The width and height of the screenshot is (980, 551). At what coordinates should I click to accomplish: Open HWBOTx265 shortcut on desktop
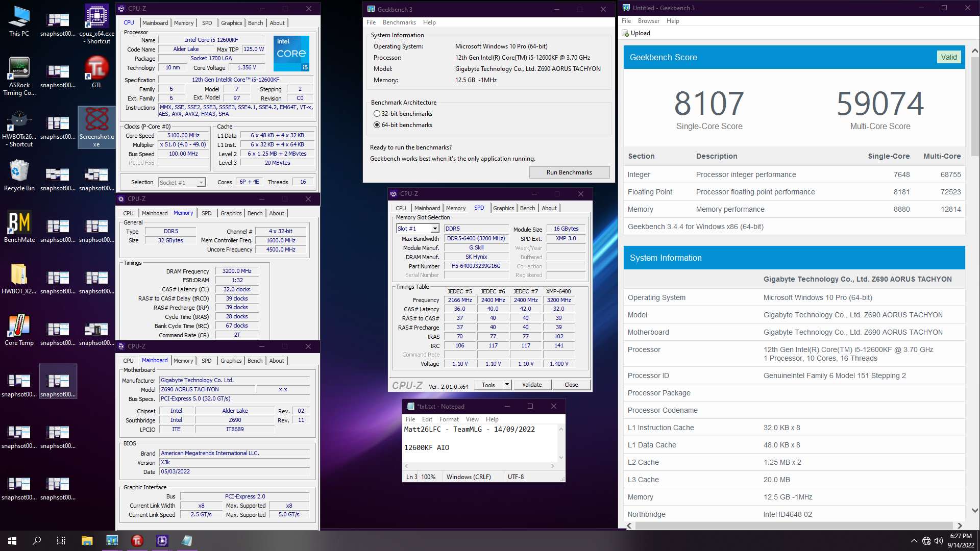click(x=19, y=128)
